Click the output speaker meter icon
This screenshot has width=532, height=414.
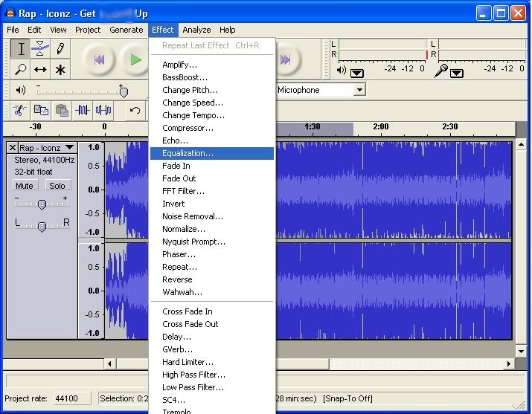pos(342,70)
